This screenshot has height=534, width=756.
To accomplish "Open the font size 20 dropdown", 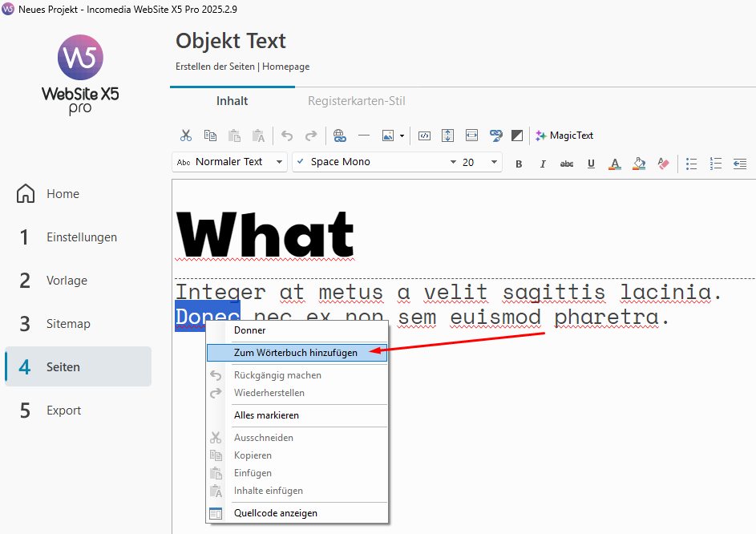I will click(480, 162).
